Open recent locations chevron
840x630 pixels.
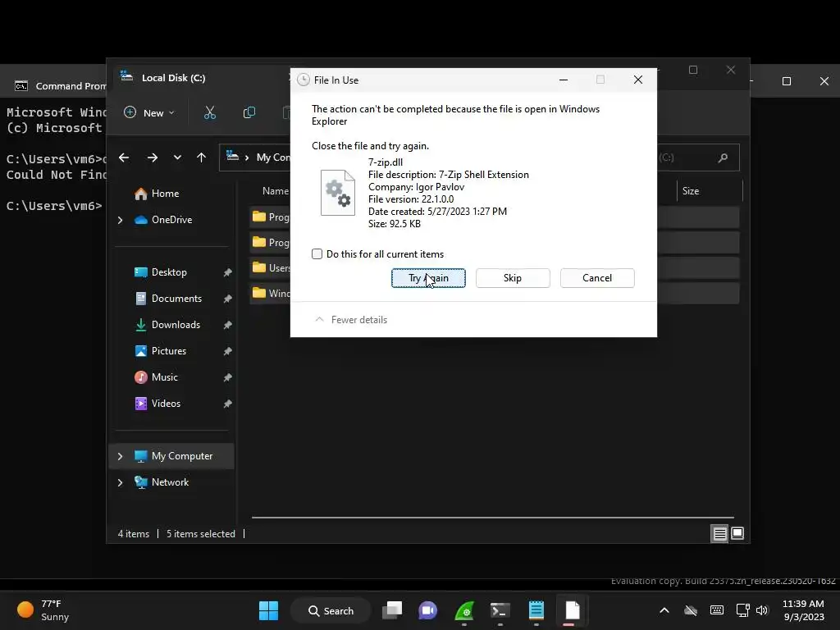[177, 157]
